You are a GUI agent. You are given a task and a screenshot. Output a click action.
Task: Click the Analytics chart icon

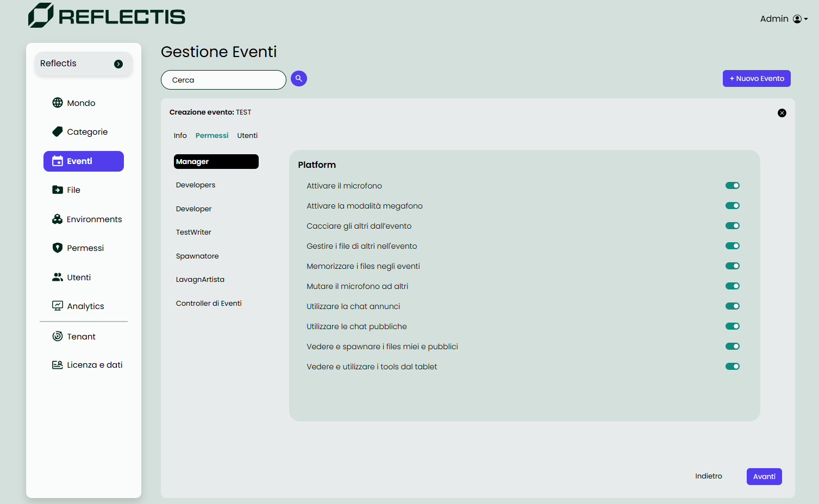(x=57, y=305)
